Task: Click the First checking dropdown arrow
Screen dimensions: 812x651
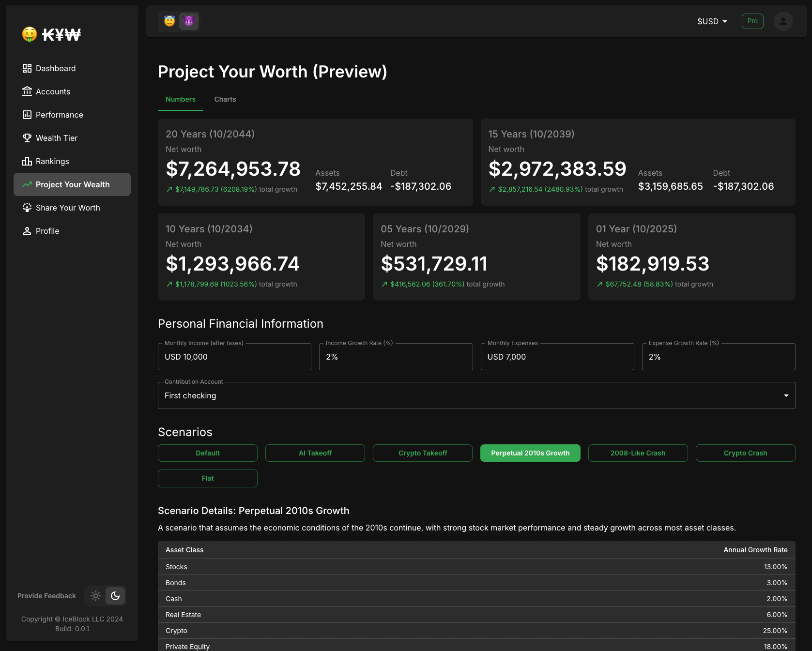Action: tap(786, 395)
